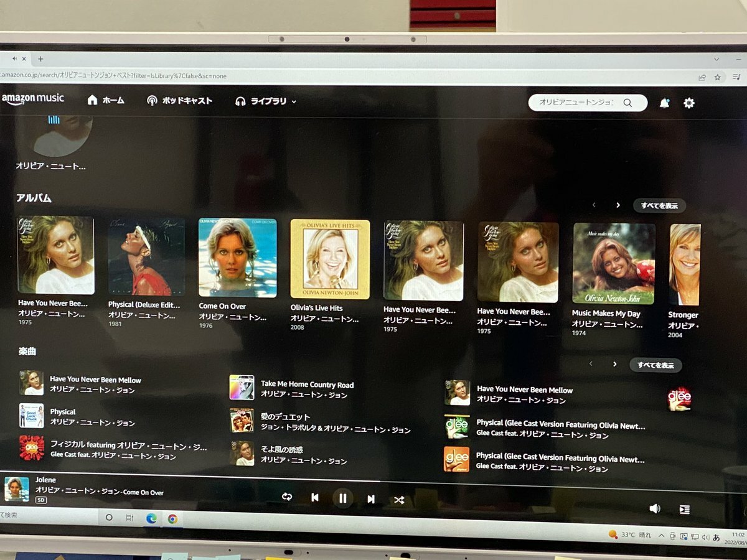
Task: Focus the Amazon Music search field
Action: (x=588, y=103)
